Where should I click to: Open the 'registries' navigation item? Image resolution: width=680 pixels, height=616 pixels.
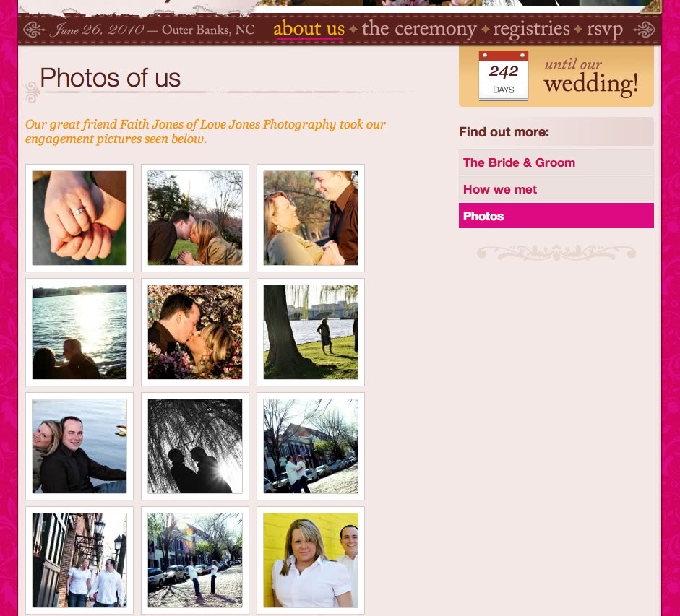click(531, 29)
